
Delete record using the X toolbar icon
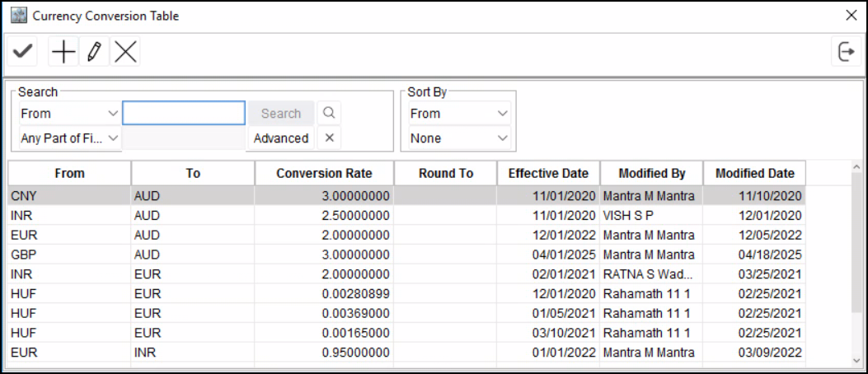point(125,52)
